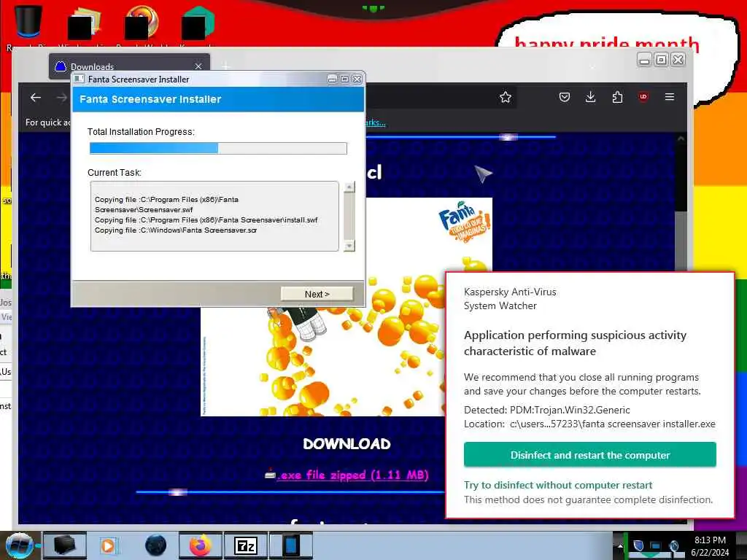This screenshot has height=560, width=747.
Task: Open the folder desktop icon beside Recycle Bin
Action: [x=83, y=24]
